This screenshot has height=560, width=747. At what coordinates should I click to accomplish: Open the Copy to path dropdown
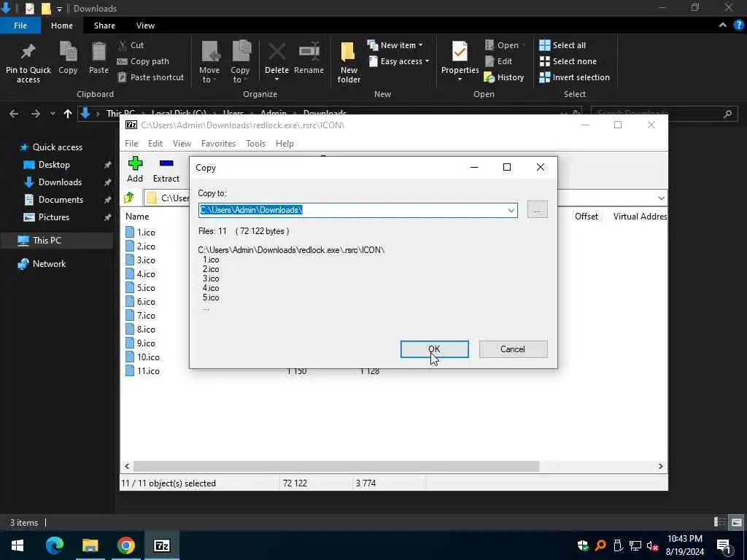click(511, 210)
